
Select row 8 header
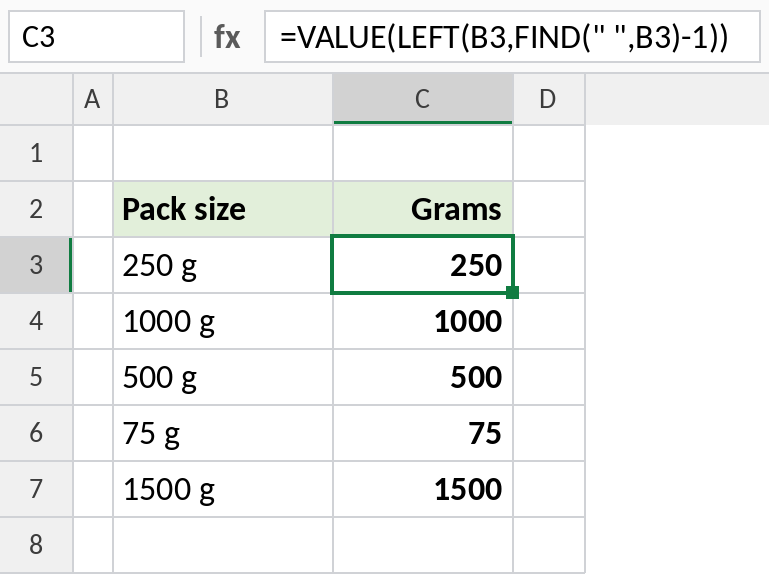point(36,545)
